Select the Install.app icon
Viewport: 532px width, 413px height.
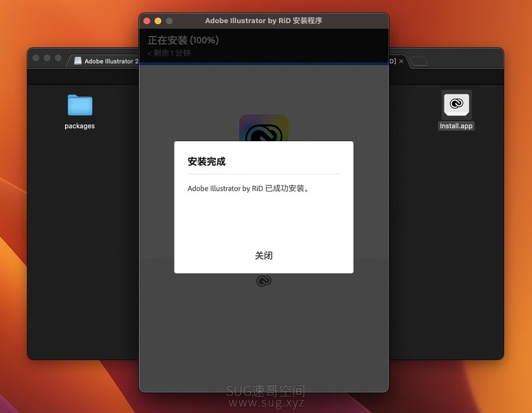[x=456, y=105]
